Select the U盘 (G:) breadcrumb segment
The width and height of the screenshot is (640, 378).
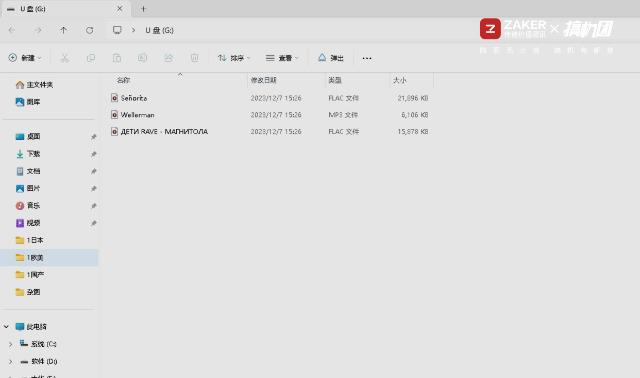tap(159, 30)
